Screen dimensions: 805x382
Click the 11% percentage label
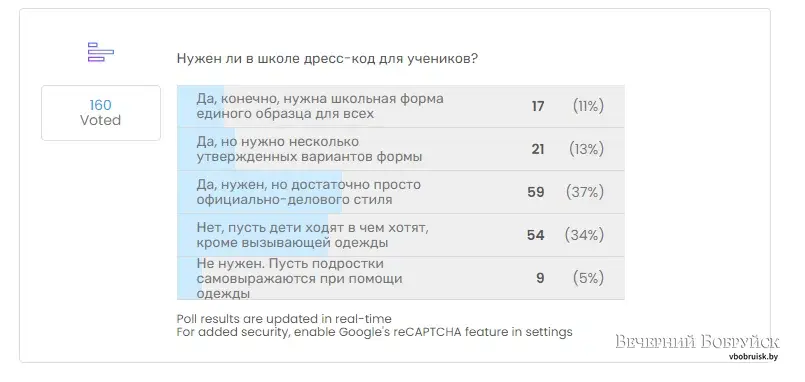(x=588, y=106)
